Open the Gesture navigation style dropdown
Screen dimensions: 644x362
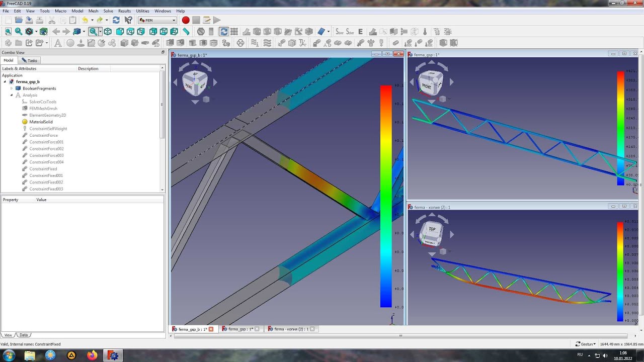coord(586,344)
